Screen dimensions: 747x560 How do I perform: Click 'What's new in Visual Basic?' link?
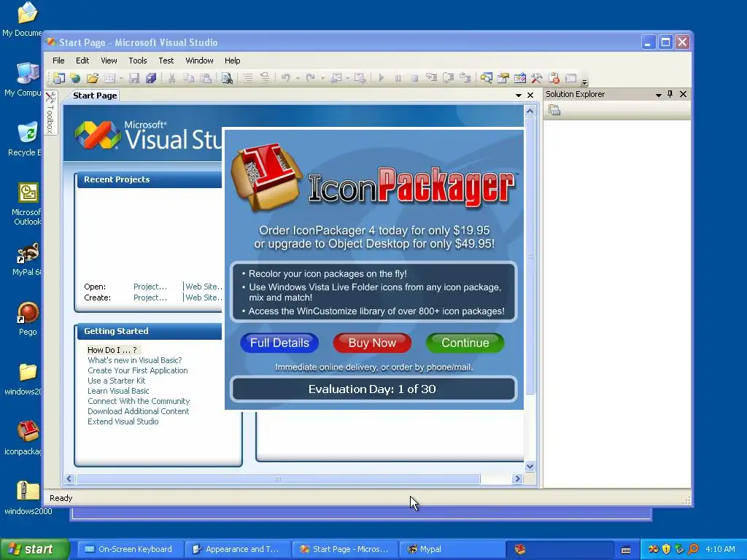[x=135, y=360]
